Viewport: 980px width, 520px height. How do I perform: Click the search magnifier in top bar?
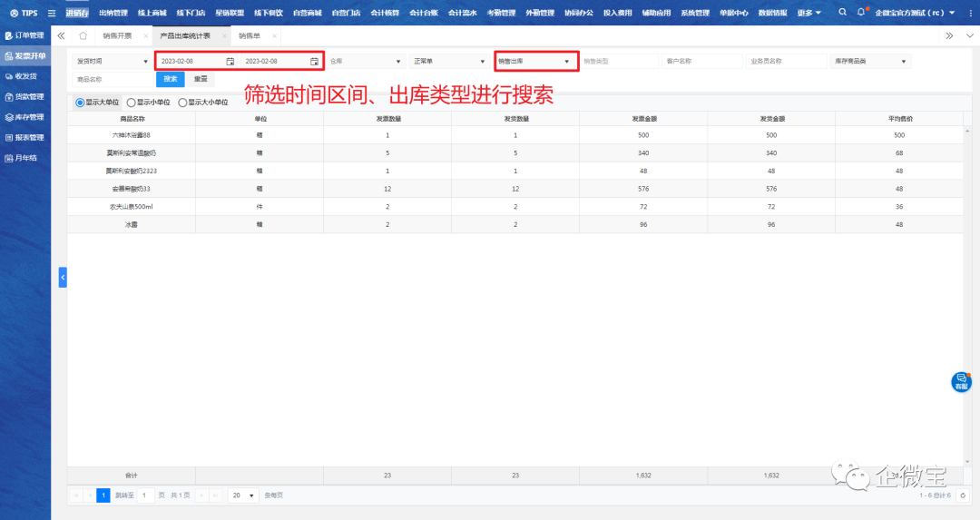(843, 13)
